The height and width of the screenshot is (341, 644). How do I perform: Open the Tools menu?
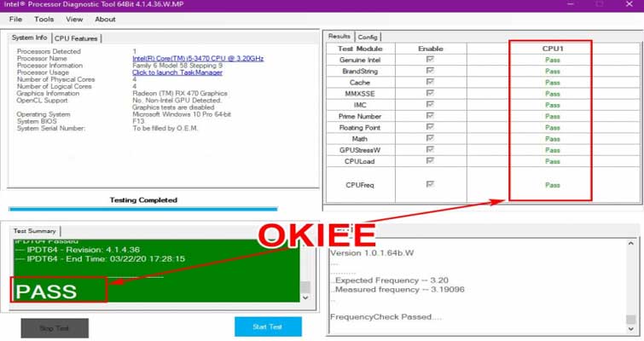point(44,20)
